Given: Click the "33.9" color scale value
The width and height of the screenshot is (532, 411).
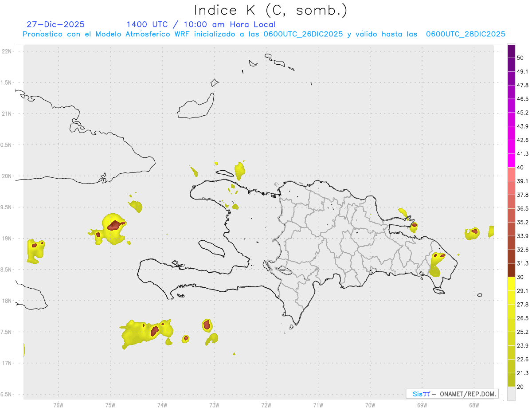Looking at the screenshot, I should pyautogui.click(x=523, y=236).
